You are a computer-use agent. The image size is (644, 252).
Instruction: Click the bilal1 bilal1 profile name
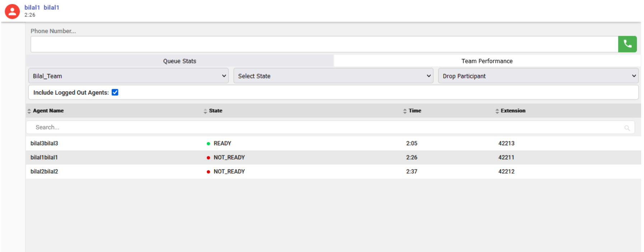(x=42, y=8)
